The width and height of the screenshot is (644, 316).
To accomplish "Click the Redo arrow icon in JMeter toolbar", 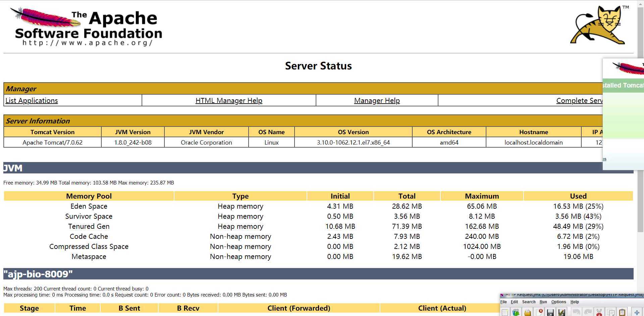I will click(588, 312).
